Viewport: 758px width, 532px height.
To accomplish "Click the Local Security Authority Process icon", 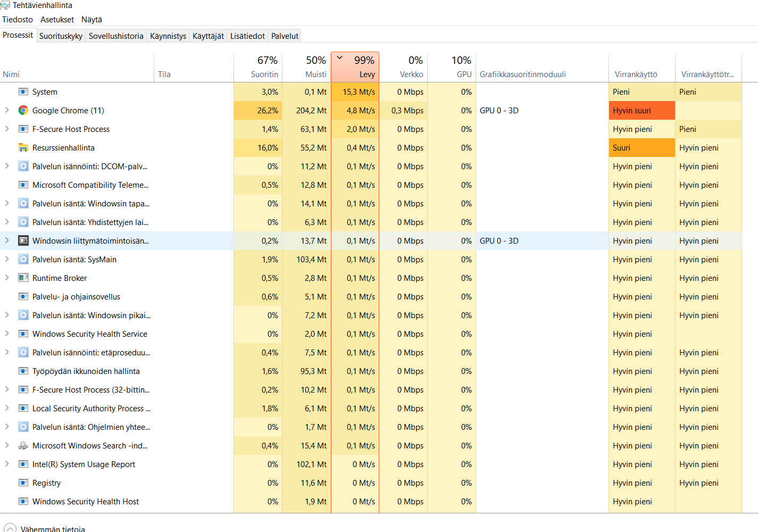I will coord(23,409).
